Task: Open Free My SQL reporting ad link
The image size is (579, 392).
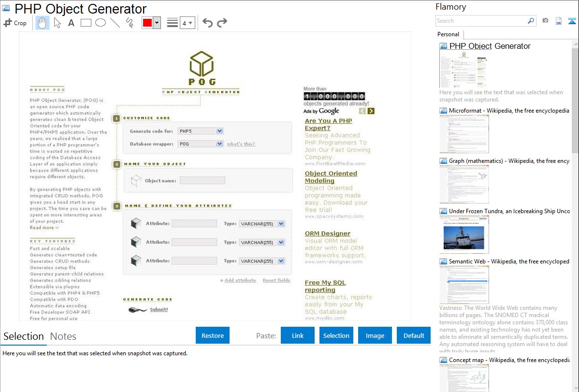Action: pyautogui.click(x=325, y=286)
